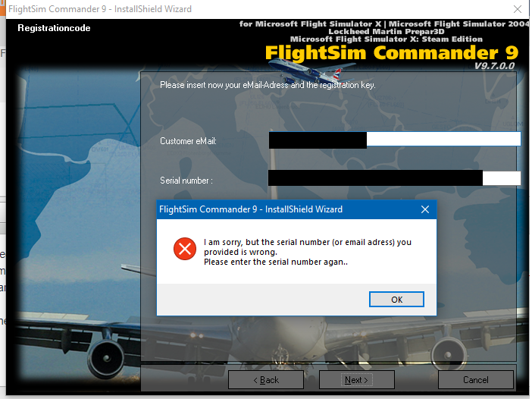This screenshot has width=532, height=399.
Task: Focus the Customer eMail input field
Action: (x=395, y=140)
